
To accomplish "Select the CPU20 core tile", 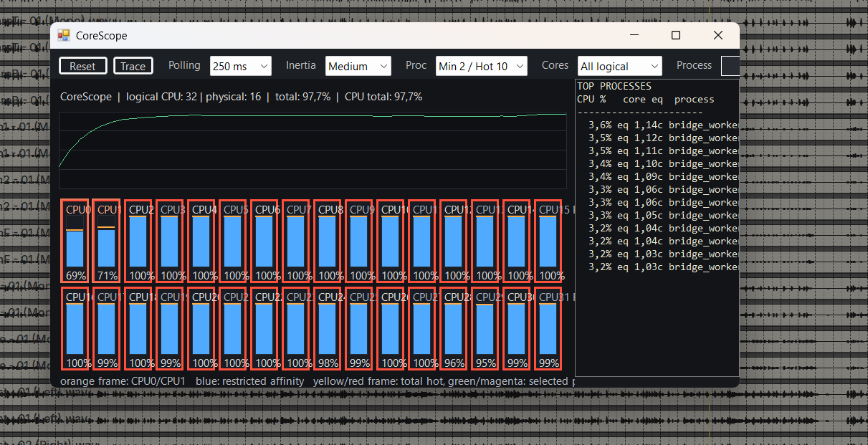I will pyautogui.click(x=201, y=328).
